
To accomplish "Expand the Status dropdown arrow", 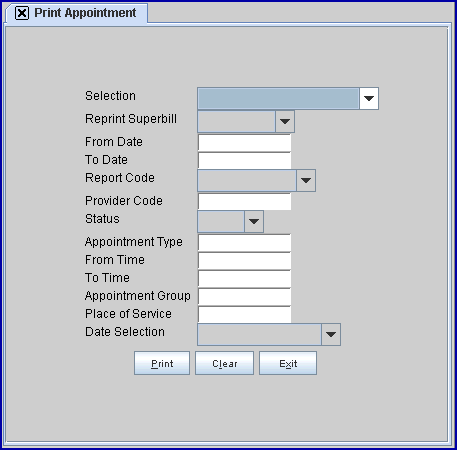I will tap(254, 221).
